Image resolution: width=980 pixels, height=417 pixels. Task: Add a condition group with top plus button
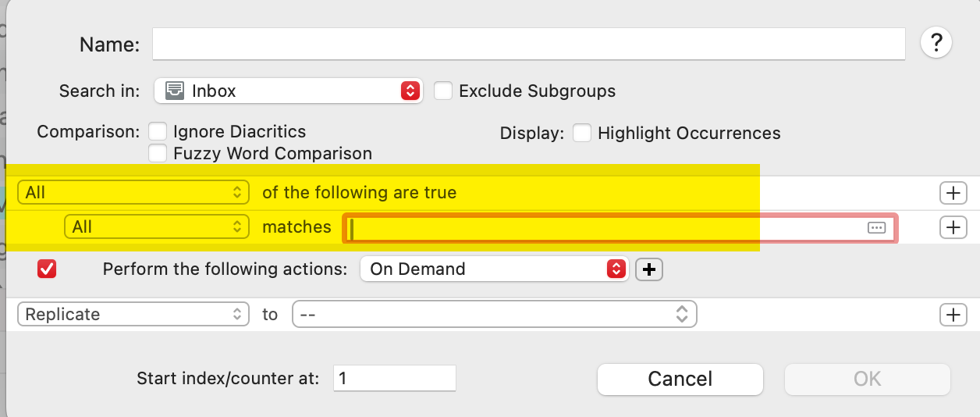[953, 193]
